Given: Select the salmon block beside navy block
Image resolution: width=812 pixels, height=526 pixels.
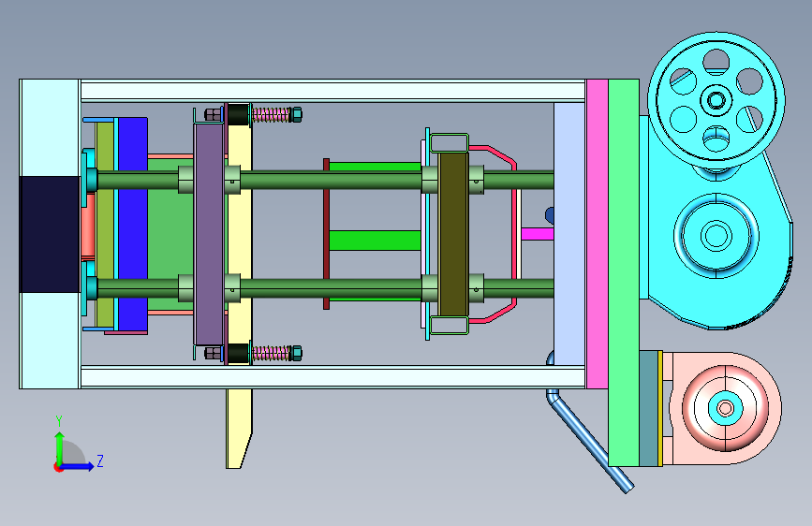Looking at the screenshot, I should [x=89, y=226].
